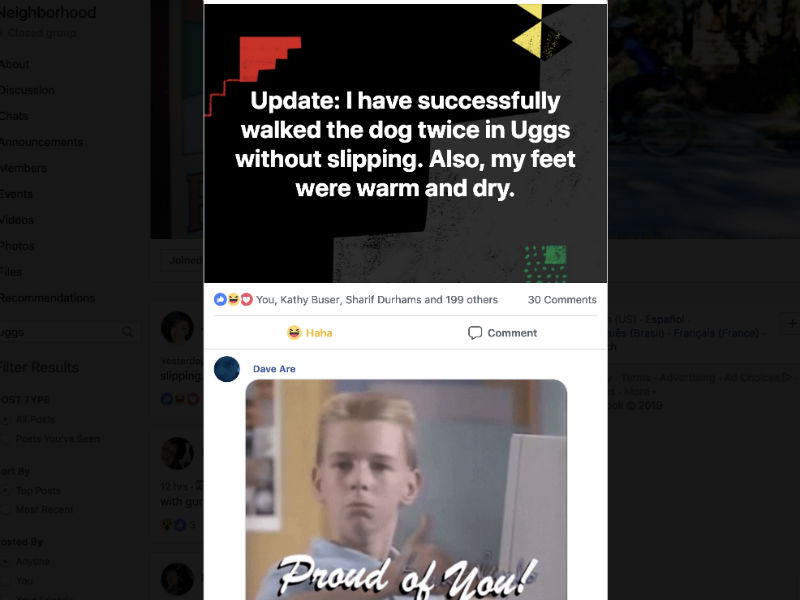Toggle the Haha reaction button
Screen dimensions: 800x600
(310, 333)
